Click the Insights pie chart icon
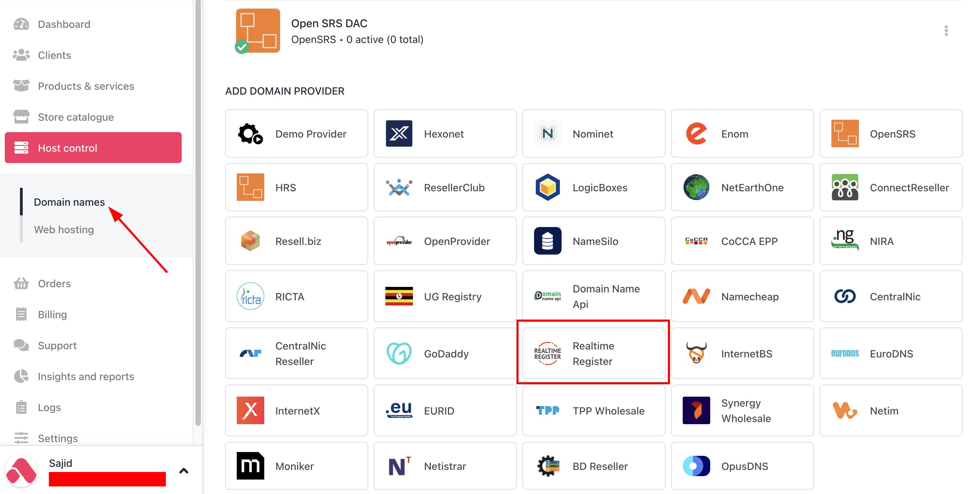This screenshot has width=980, height=494. (x=21, y=376)
